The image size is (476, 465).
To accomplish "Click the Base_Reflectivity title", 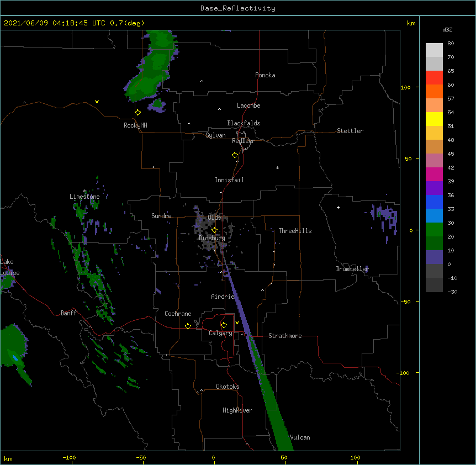I will coord(238,8).
